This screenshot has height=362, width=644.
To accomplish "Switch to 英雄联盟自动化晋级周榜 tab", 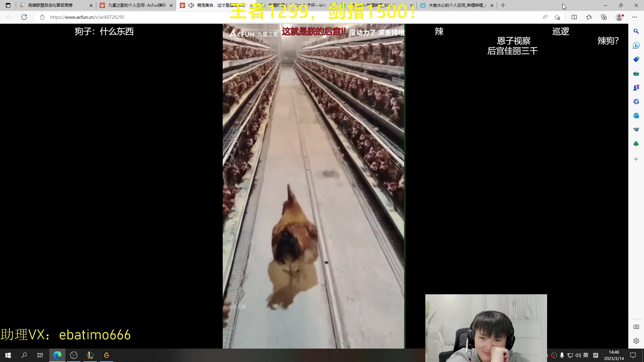I will [50, 5].
